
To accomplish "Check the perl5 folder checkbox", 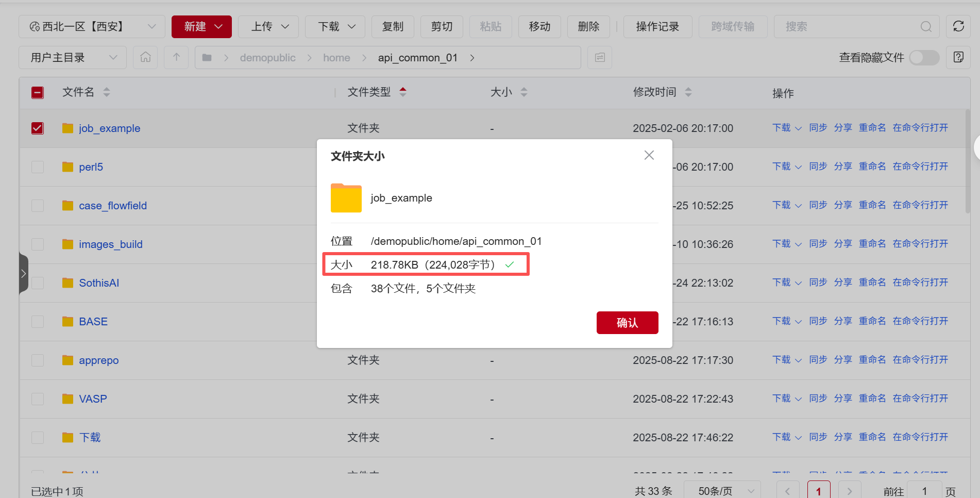I will tap(38, 167).
